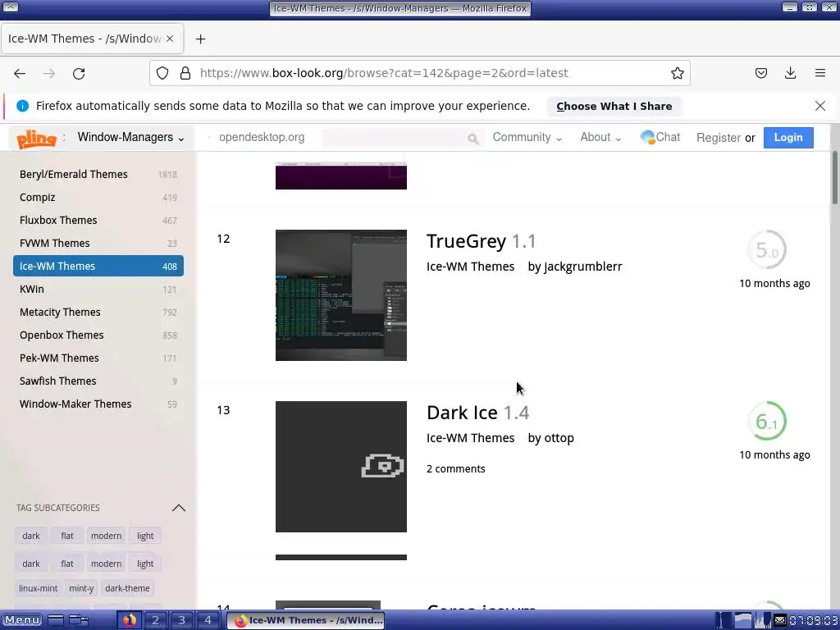Switch to workspace 4
Viewport: 840px width, 630px height.
[x=208, y=620]
